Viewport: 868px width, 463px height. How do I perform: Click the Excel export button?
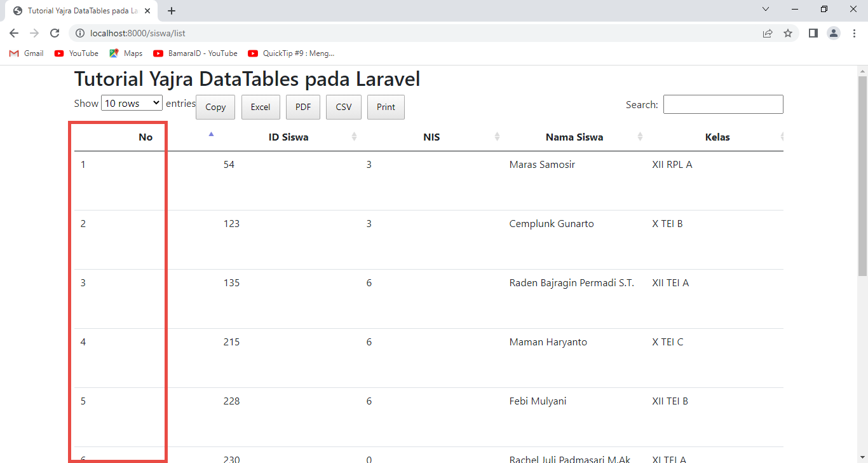(x=261, y=107)
